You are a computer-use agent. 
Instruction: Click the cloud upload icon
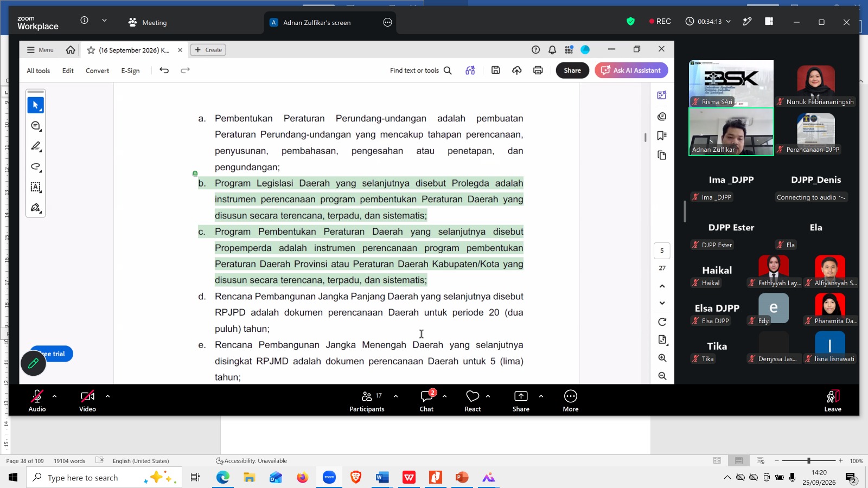pos(516,70)
